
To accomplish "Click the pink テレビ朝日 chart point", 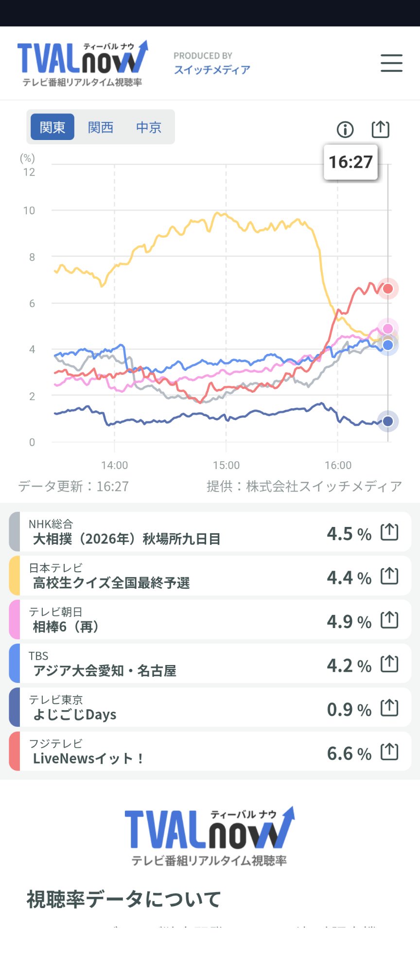I will coord(388,329).
